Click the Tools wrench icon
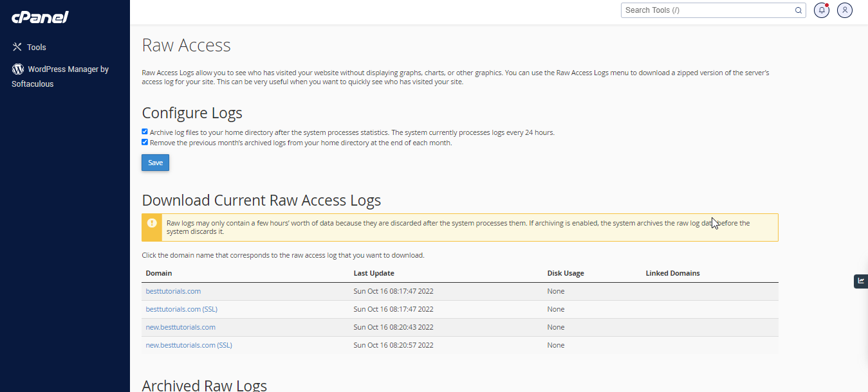 point(17,47)
